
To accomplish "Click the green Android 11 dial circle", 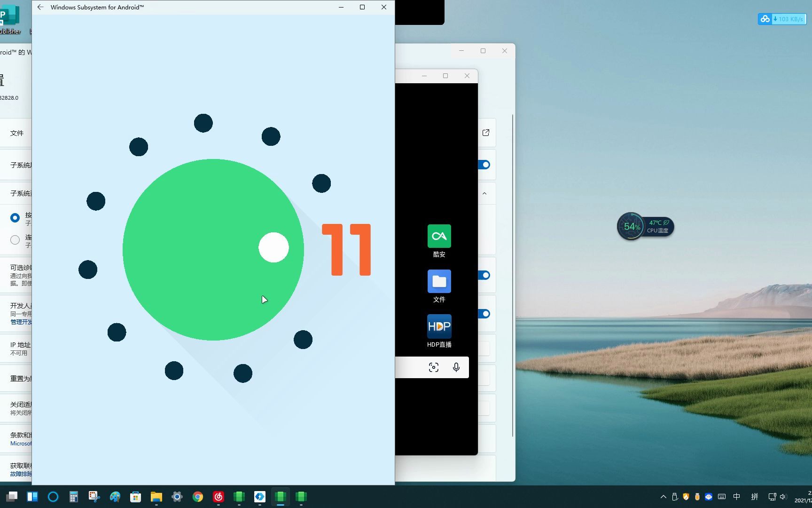I will tap(213, 250).
